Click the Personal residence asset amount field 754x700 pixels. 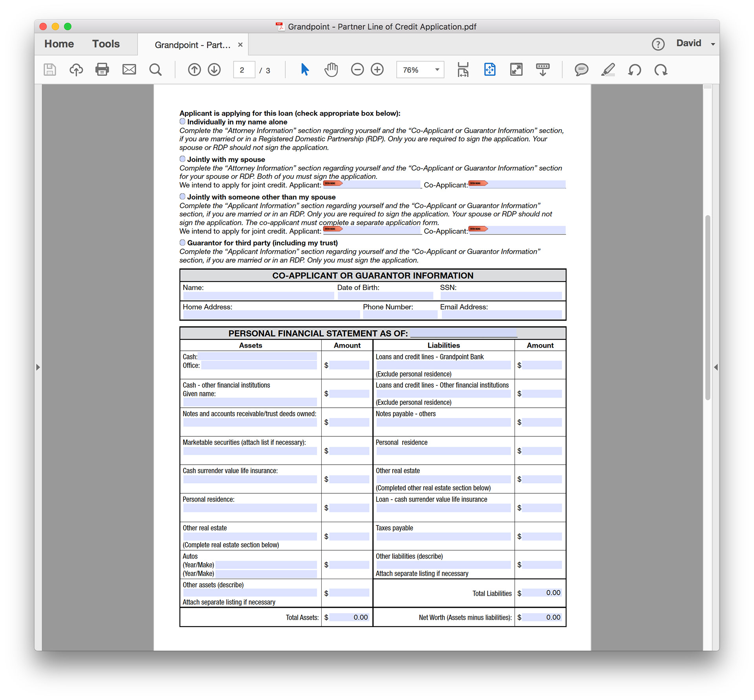coord(349,508)
